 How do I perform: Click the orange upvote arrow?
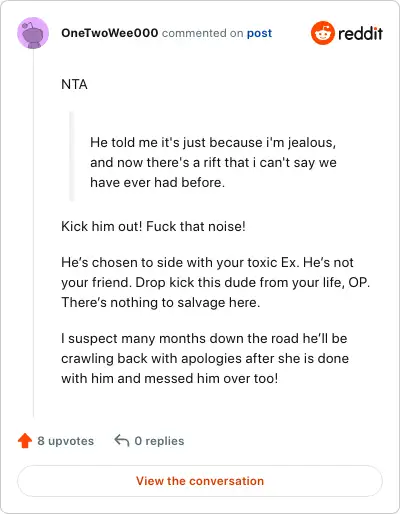25,441
